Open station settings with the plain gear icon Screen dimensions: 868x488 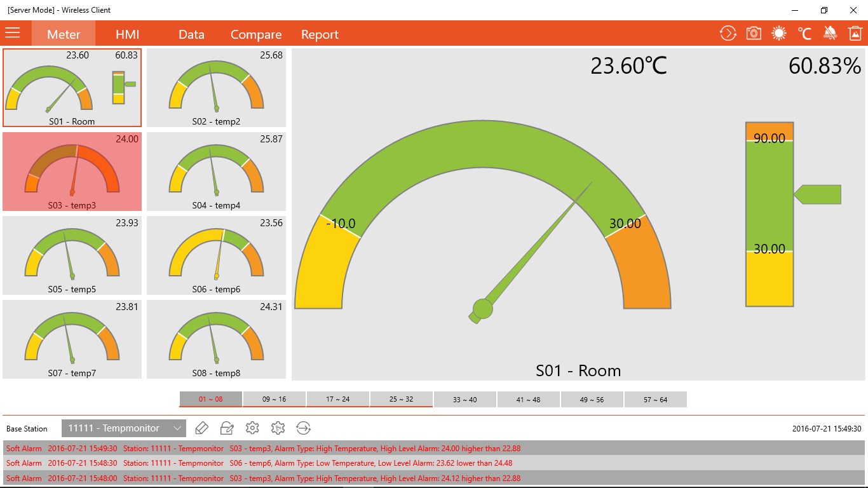pos(252,428)
